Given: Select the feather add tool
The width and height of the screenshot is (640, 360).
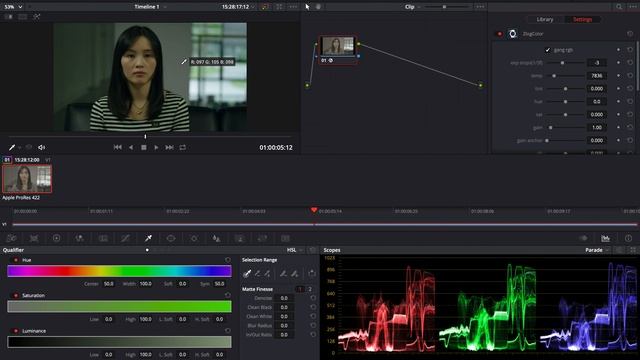Looking at the screenshot, I should click(x=294, y=273).
